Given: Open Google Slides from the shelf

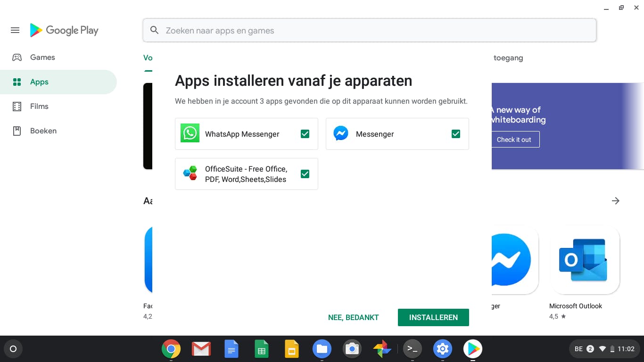Looking at the screenshot, I should pos(292,349).
